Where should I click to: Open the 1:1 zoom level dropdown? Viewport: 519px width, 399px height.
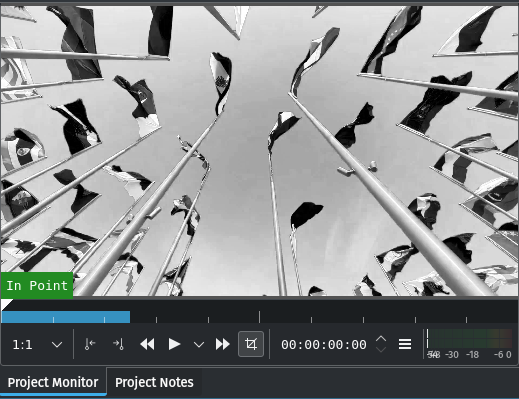[37, 345]
